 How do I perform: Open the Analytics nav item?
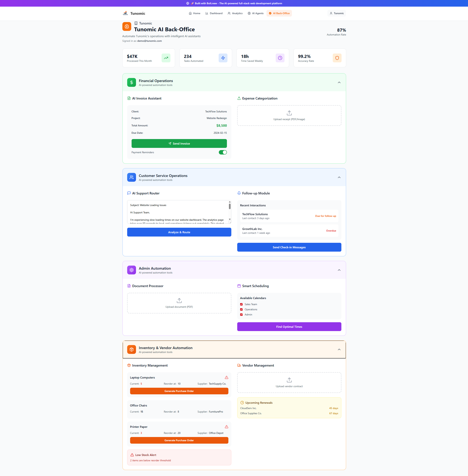[235, 13]
